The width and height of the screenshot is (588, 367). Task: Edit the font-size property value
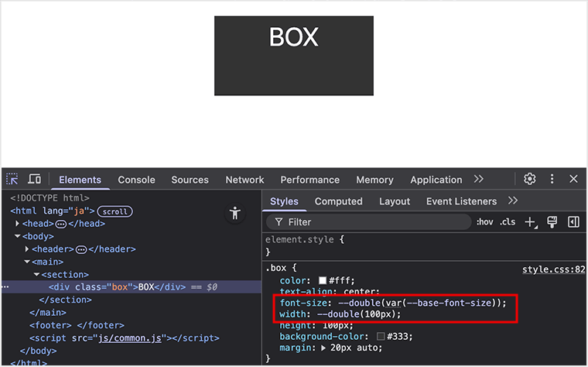tap(422, 303)
